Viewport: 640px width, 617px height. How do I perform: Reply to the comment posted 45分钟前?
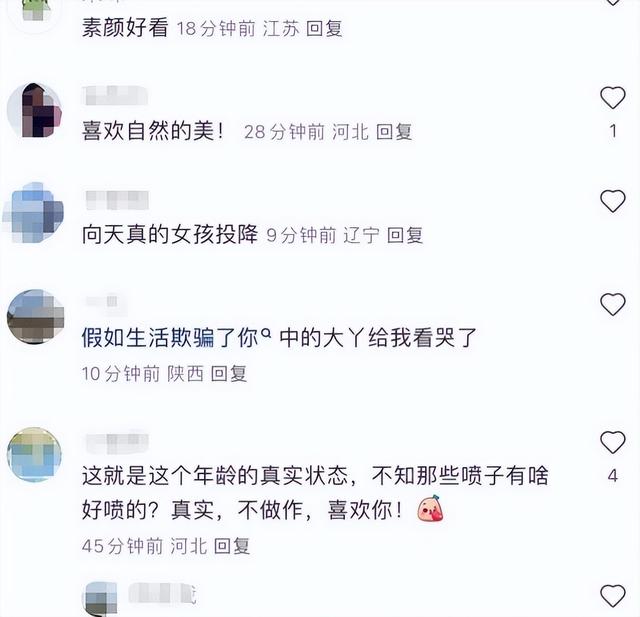pos(231,546)
